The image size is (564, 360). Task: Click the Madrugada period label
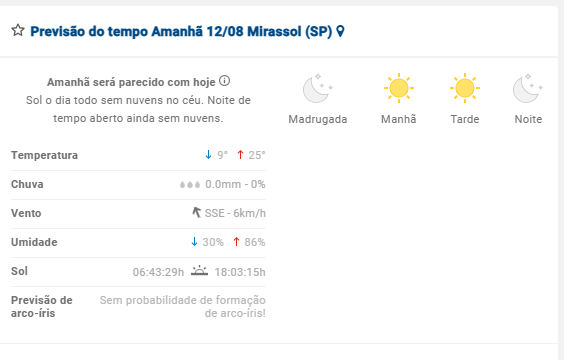(318, 119)
